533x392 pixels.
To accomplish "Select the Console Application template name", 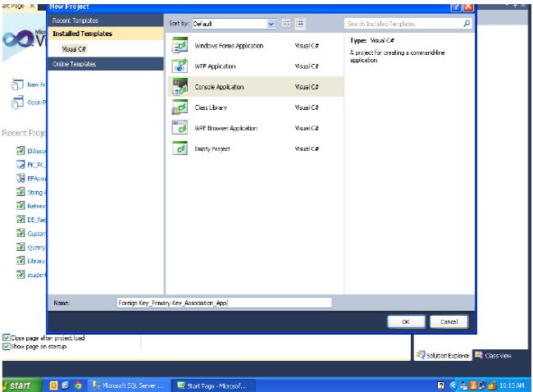I will click(219, 87).
